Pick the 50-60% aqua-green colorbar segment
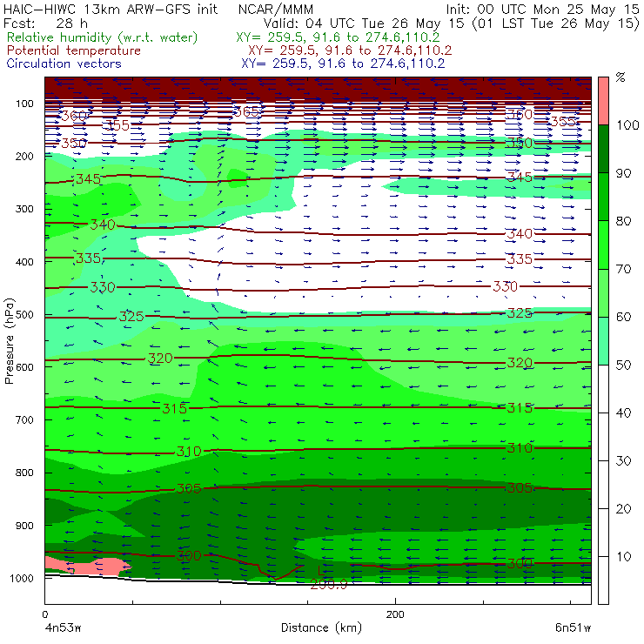The height and width of the screenshot is (644, 644). pyautogui.click(x=603, y=340)
